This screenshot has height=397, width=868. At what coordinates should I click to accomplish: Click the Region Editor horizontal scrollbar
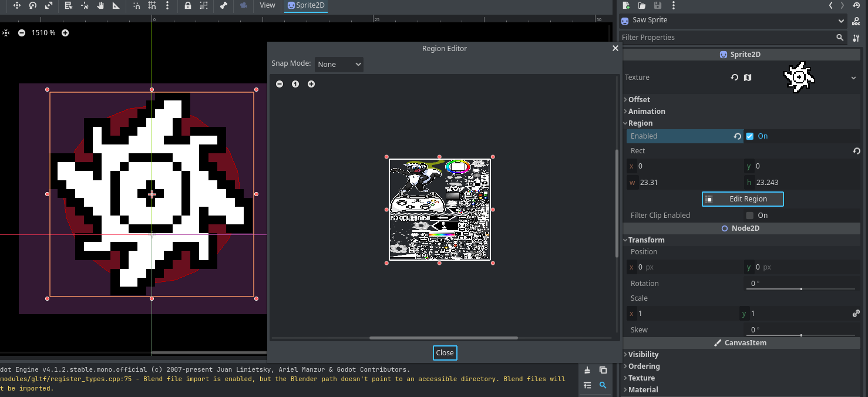(443, 338)
